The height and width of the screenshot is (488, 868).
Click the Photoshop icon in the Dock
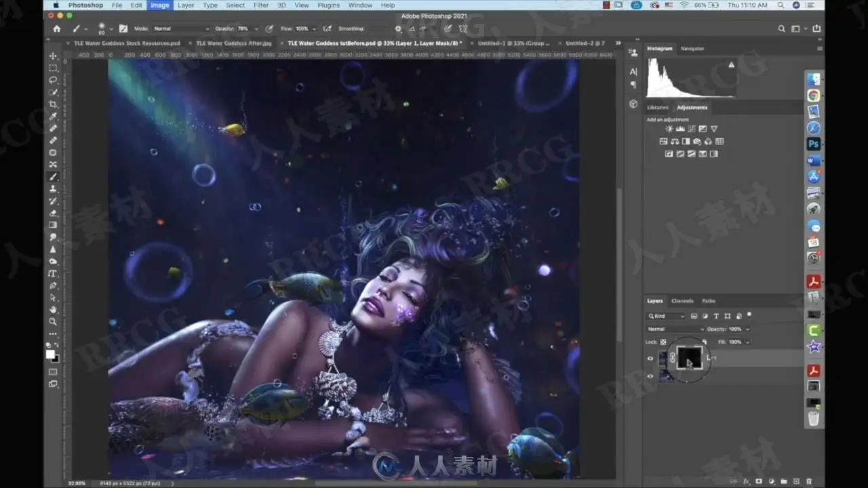tap(813, 144)
